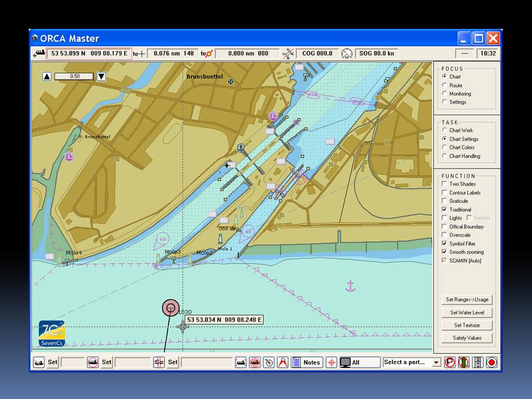This screenshot has width=532, height=399.
Task: Click the pink own-ship circle on chart
Action: [170, 308]
